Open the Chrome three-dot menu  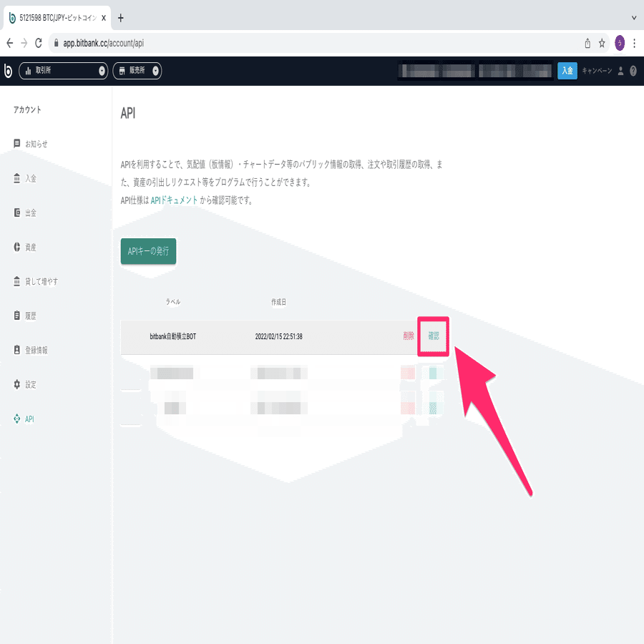(x=634, y=43)
